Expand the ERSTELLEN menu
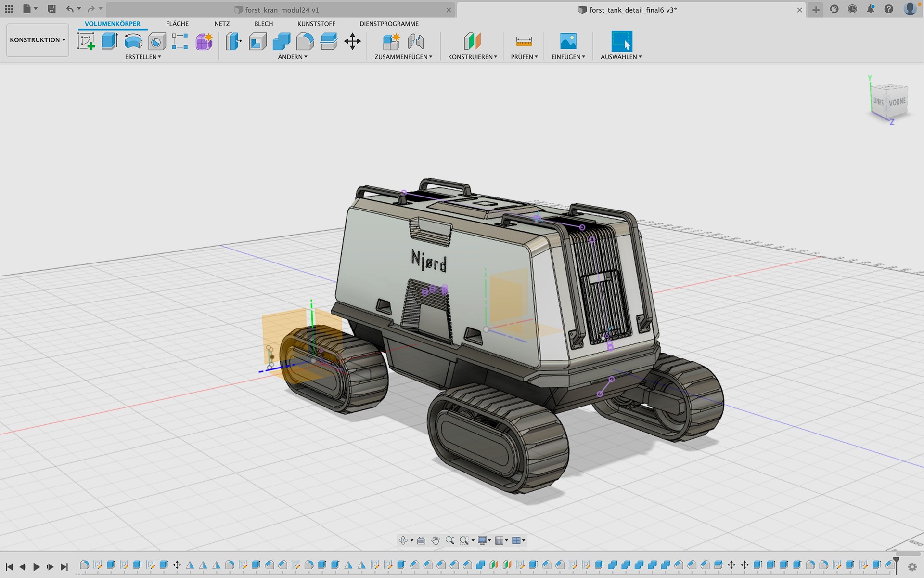This screenshot has height=578, width=924. point(143,57)
